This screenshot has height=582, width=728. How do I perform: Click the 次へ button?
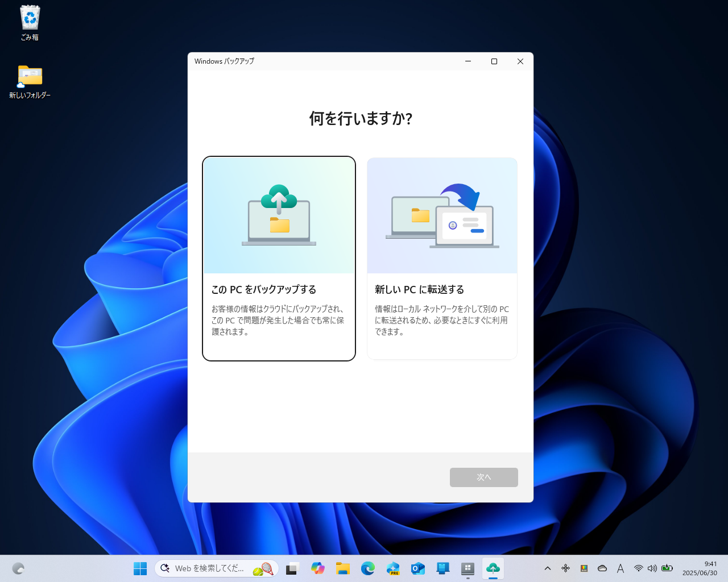click(483, 477)
